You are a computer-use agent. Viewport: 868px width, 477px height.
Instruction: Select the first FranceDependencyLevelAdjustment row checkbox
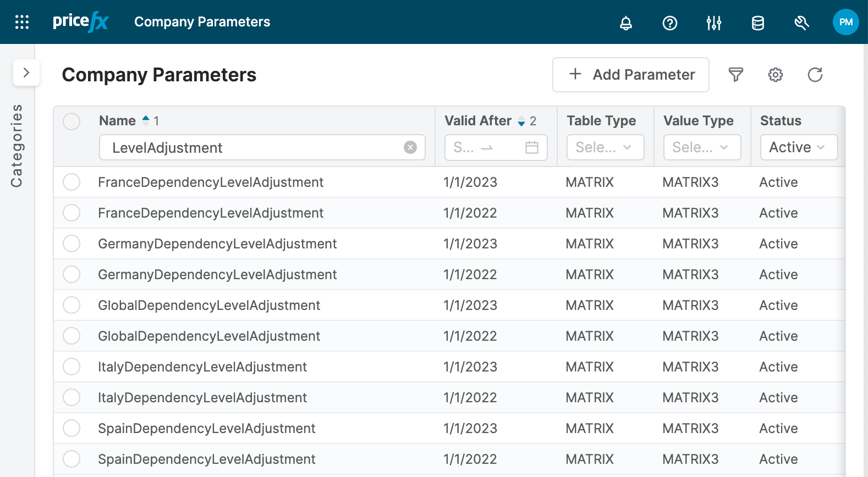coord(72,182)
